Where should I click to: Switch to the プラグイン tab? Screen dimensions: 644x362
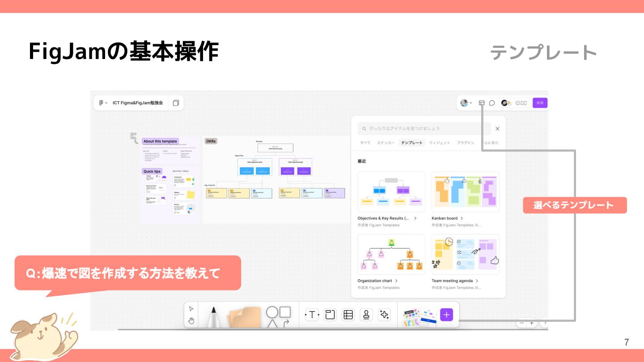[x=466, y=143]
